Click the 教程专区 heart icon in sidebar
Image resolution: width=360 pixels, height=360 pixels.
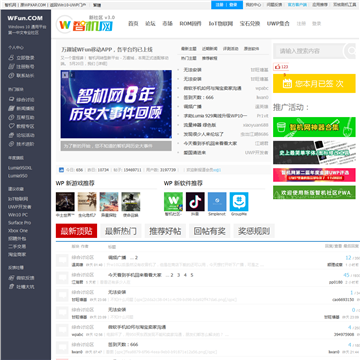click(x=11, y=126)
